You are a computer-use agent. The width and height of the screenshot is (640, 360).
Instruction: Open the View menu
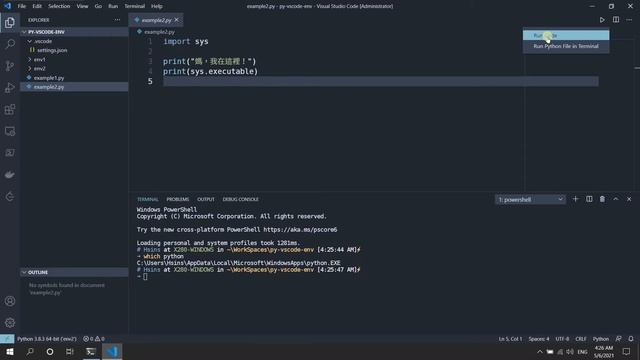[x=82, y=6]
